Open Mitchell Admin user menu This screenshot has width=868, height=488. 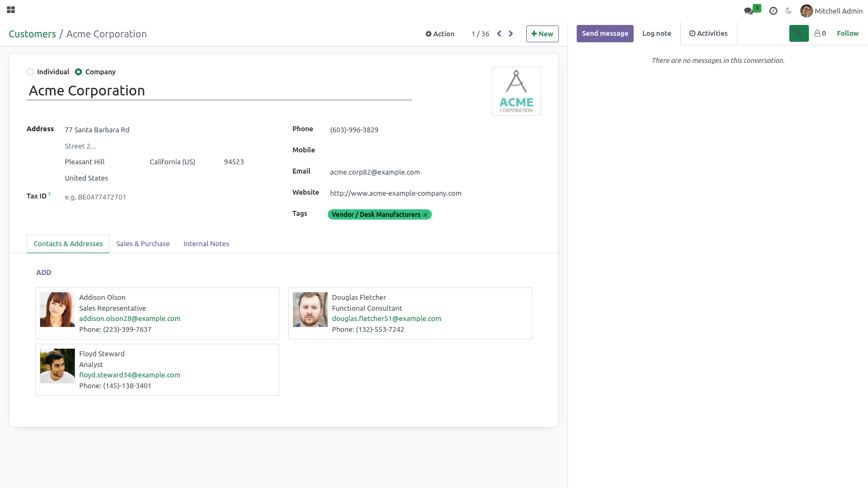click(x=831, y=11)
